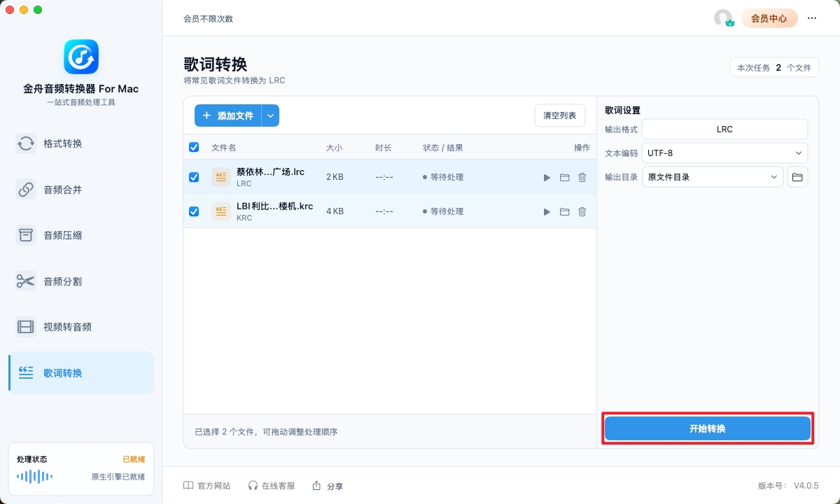The height and width of the screenshot is (504, 840).
Task: Click the 版本号 V4.0.5 text
Action: [788, 486]
